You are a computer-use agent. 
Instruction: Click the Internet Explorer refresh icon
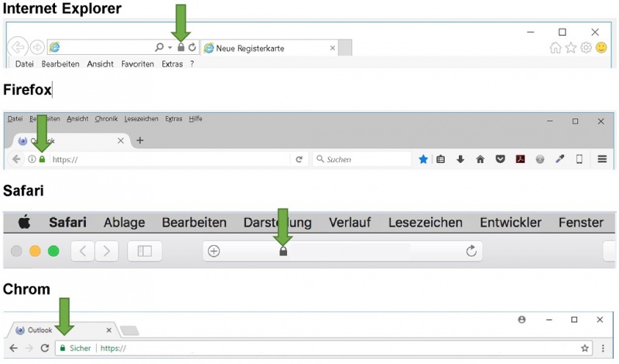[192, 47]
